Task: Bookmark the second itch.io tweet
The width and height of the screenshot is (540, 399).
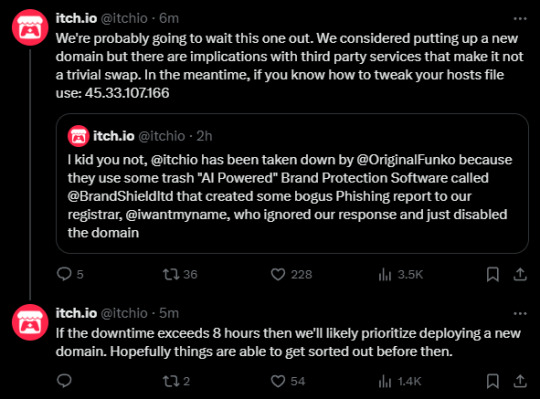Action: tap(492, 381)
